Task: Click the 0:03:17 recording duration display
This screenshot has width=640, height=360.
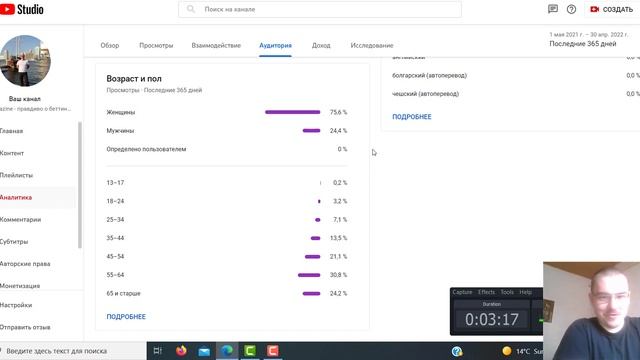Action: click(x=492, y=319)
